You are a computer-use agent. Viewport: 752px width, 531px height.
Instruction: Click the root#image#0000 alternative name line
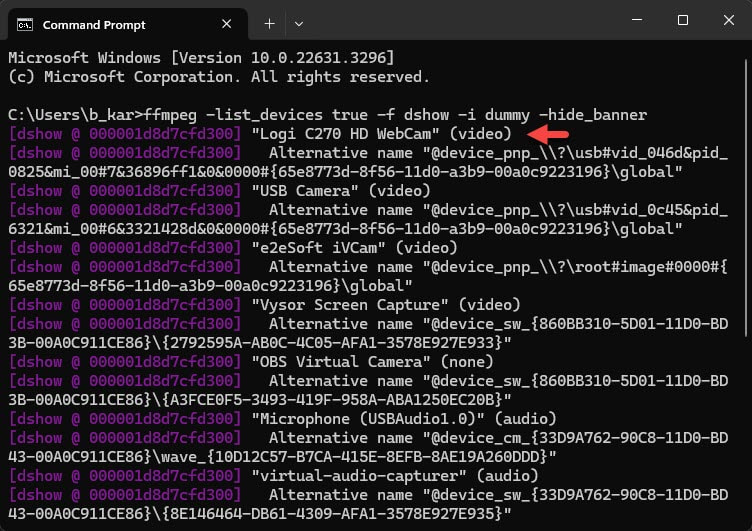pos(368,267)
